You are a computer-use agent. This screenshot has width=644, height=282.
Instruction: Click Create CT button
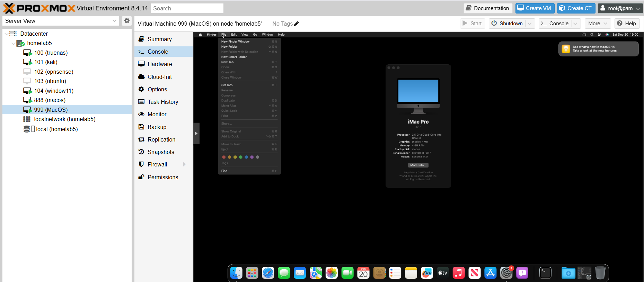[x=576, y=8]
